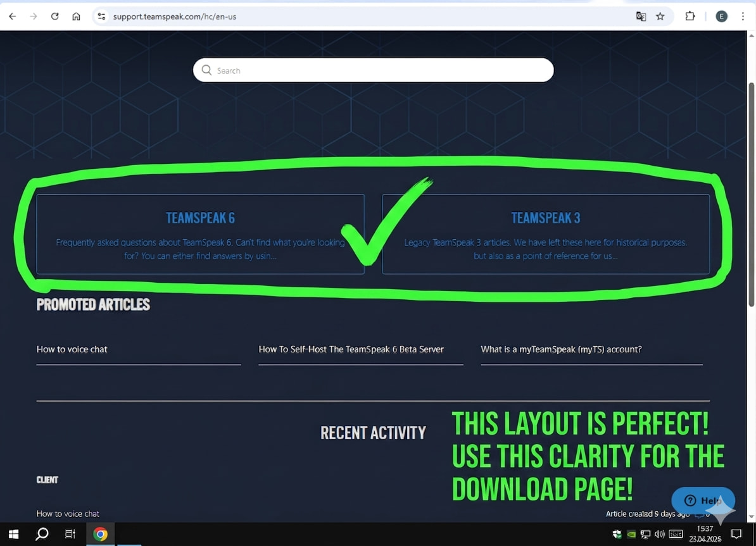Open How To Self-Host TeamSpeak 6 Beta Server
This screenshot has width=756, height=546.
click(x=351, y=349)
